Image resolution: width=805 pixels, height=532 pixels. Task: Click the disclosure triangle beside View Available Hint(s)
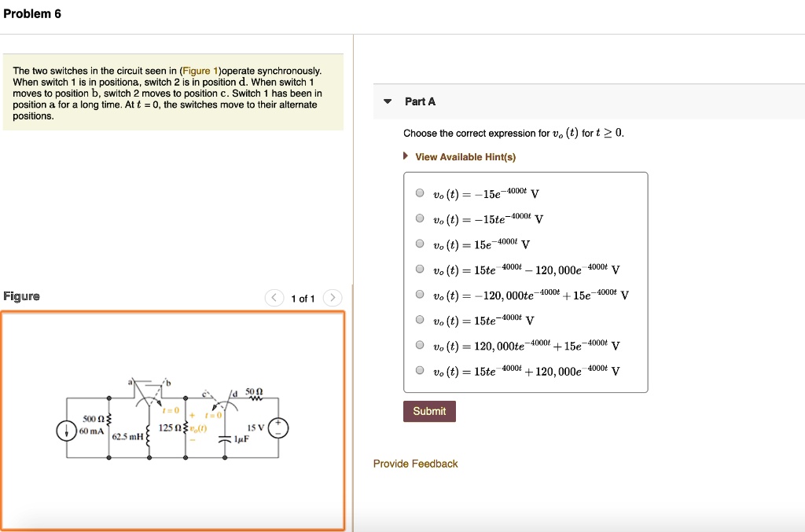tap(405, 156)
